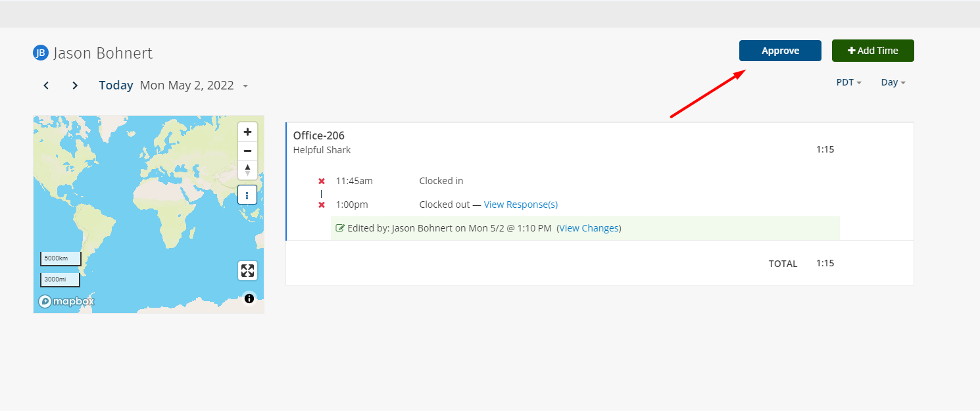Image resolution: width=980 pixels, height=411 pixels.
Task: Reset map compass bearing
Action: coord(247,170)
